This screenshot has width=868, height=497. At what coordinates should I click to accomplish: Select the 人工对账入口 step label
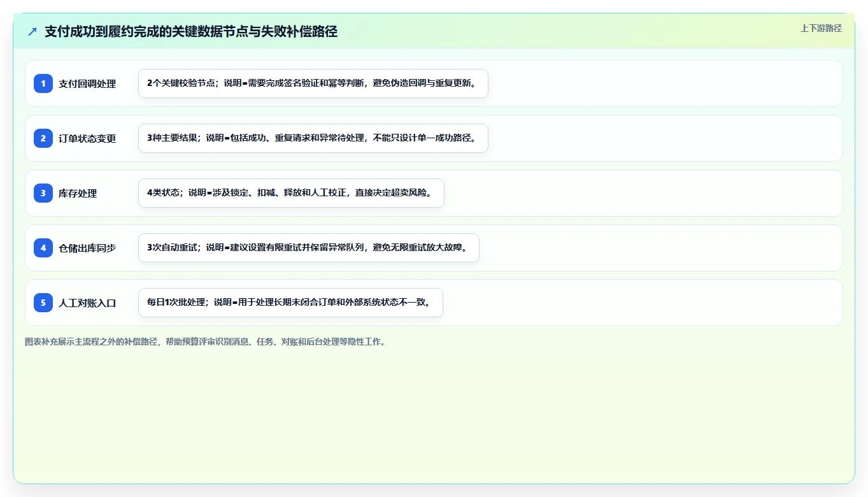87,303
